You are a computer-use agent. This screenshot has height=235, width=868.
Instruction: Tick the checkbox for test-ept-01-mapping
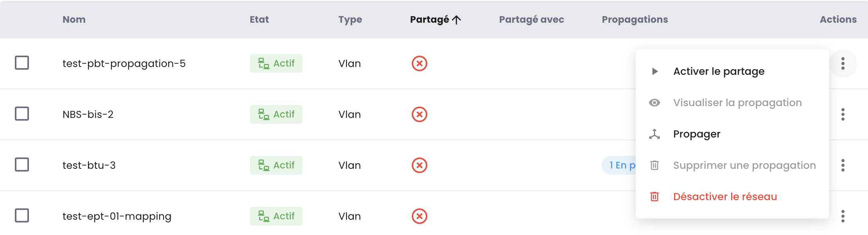22,215
